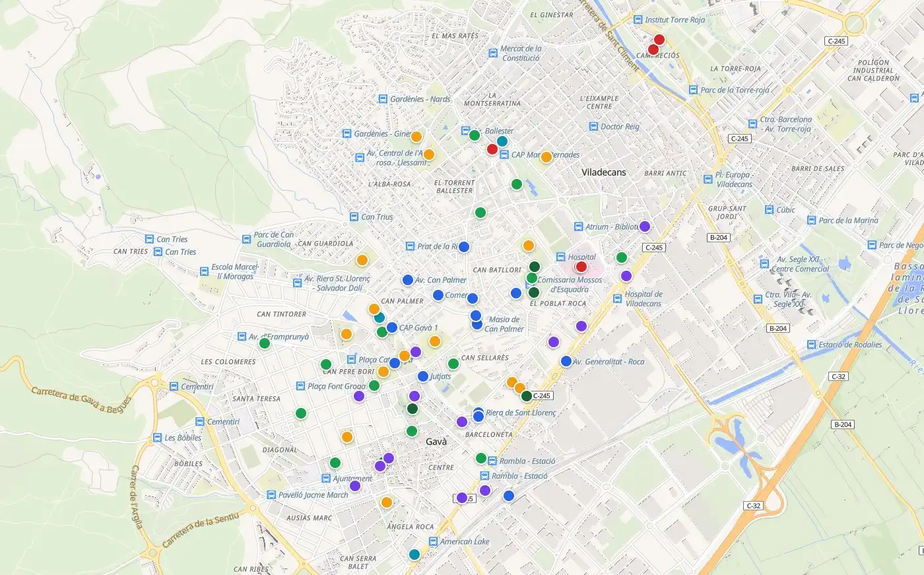This screenshot has width=924, height=575.
Task: Select the blue marker next to Jutjats
Action: point(423,376)
